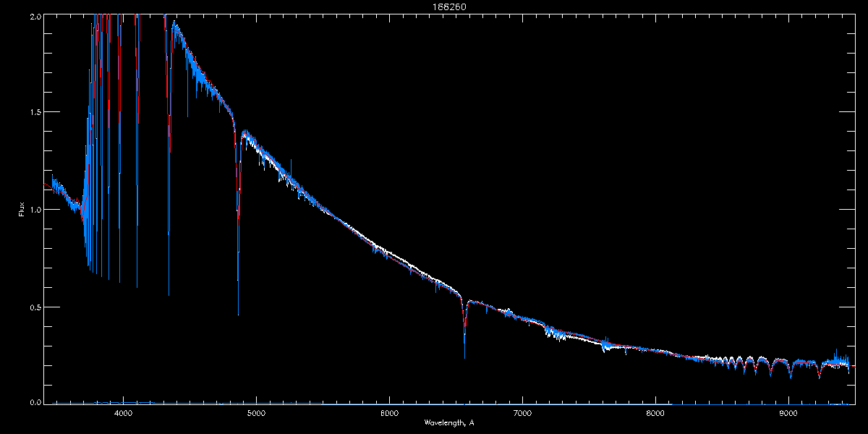868x434 pixels.
Task: Select the 5000 x-axis tick label
Action: pos(257,413)
